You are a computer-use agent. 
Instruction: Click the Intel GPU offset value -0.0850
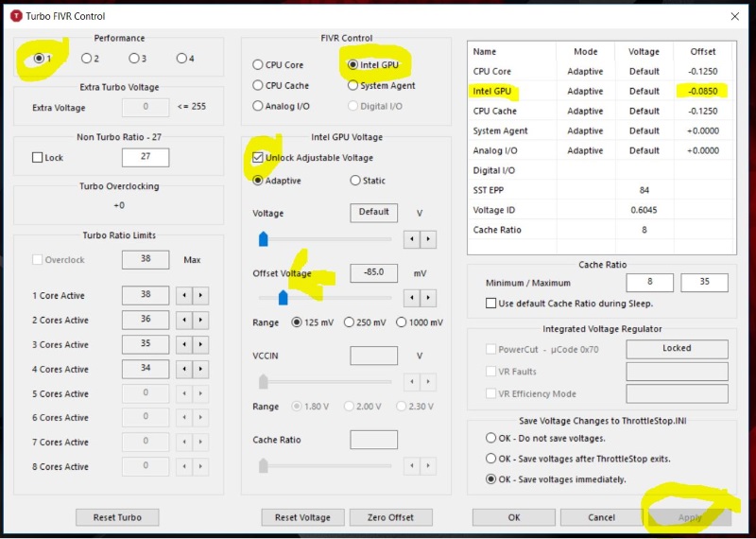click(x=703, y=91)
